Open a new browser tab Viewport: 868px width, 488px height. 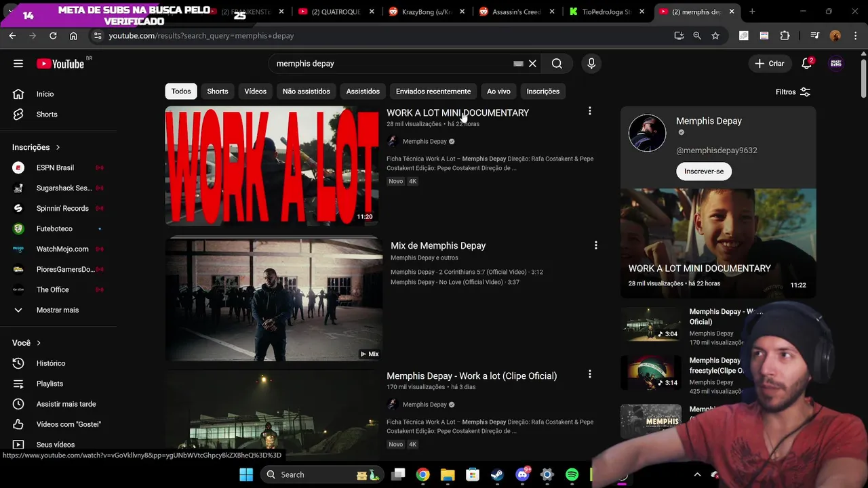752,12
